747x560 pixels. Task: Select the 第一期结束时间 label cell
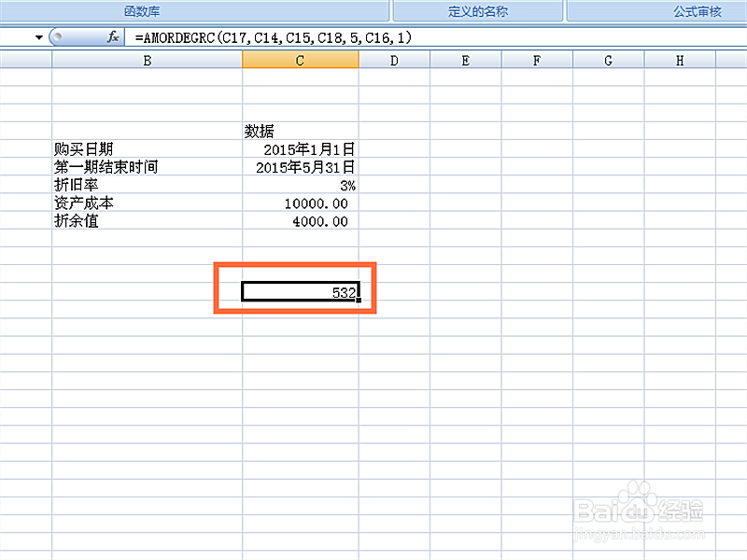(x=148, y=167)
